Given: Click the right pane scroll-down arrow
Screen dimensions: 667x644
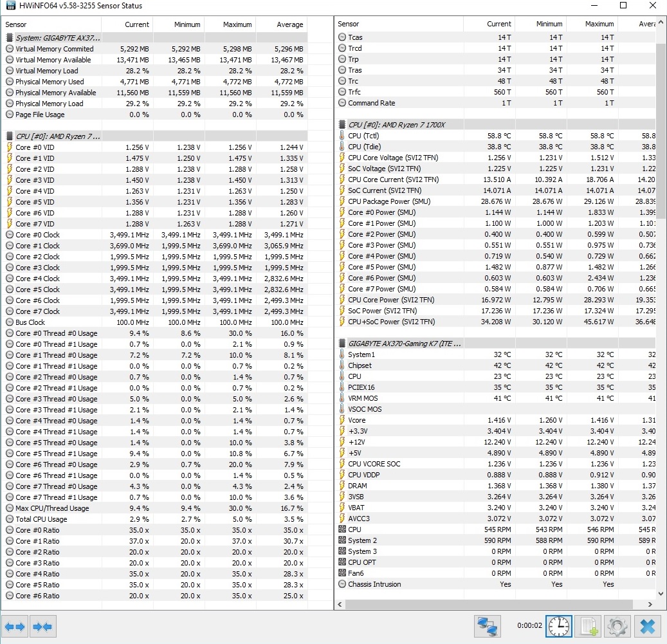Looking at the screenshot, I should click(x=661, y=593).
